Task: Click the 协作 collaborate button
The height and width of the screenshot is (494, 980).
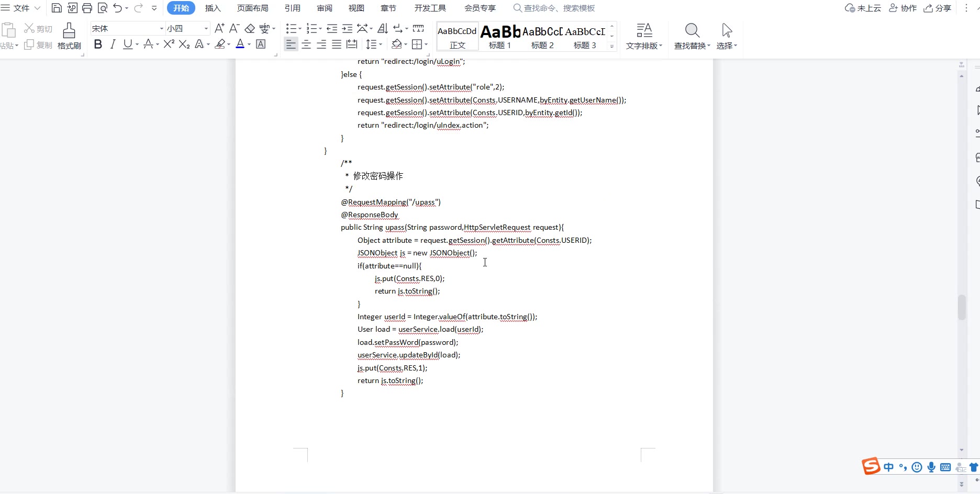Action: click(903, 8)
